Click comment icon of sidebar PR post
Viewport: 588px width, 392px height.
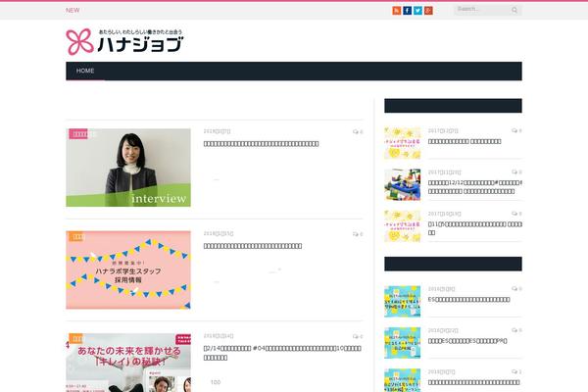pos(516,330)
